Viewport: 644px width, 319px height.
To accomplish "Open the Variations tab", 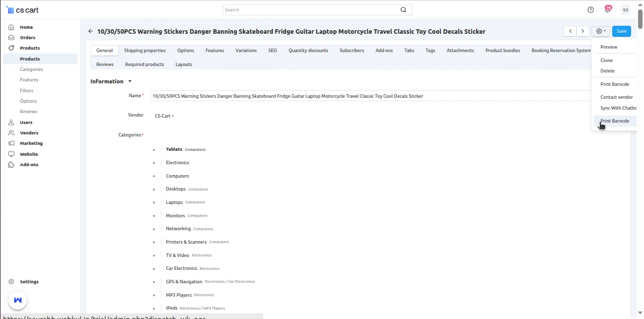I will click(246, 51).
